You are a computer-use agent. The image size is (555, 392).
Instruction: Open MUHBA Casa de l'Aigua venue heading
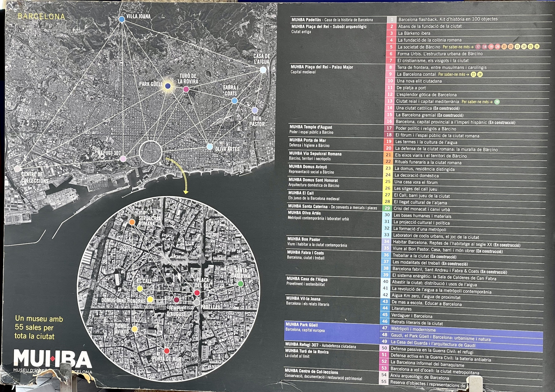tap(307, 279)
